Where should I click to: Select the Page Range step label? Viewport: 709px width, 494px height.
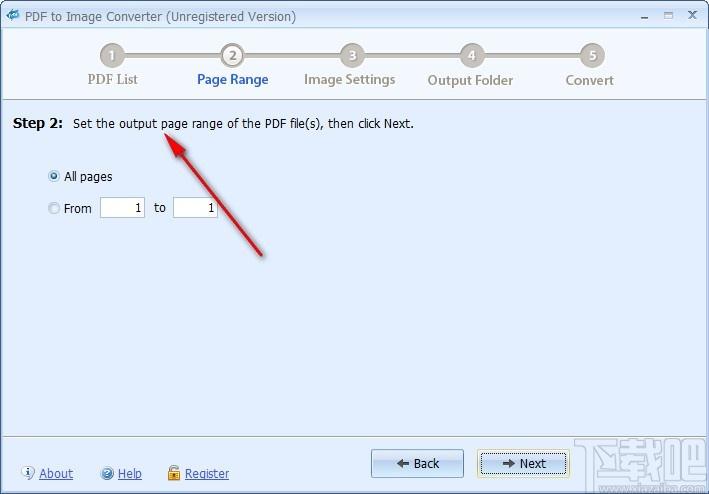[232, 80]
